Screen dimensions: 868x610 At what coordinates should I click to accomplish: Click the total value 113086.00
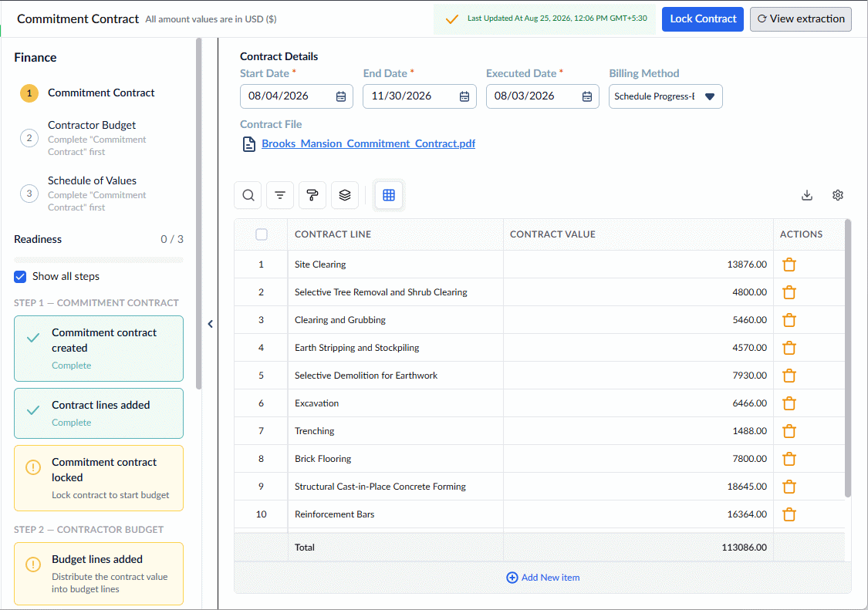click(744, 548)
